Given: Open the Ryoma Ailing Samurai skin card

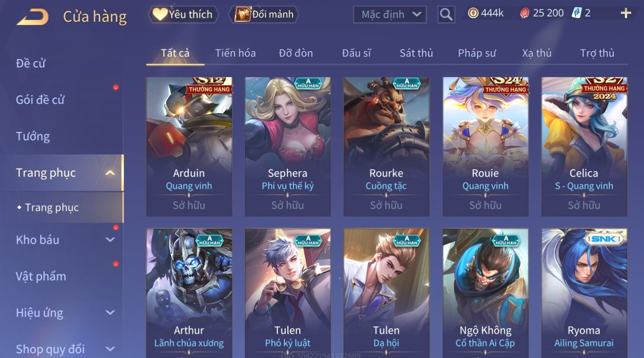Looking at the screenshot, I should tap(584, 293).
